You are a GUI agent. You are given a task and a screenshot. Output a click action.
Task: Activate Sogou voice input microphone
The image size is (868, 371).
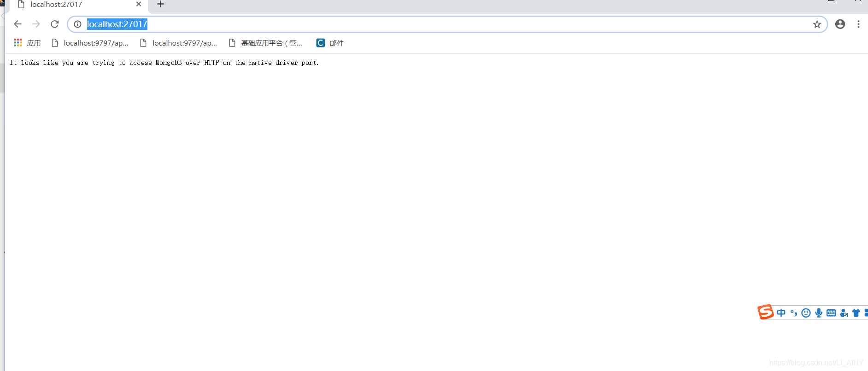(x=819, y=313)
